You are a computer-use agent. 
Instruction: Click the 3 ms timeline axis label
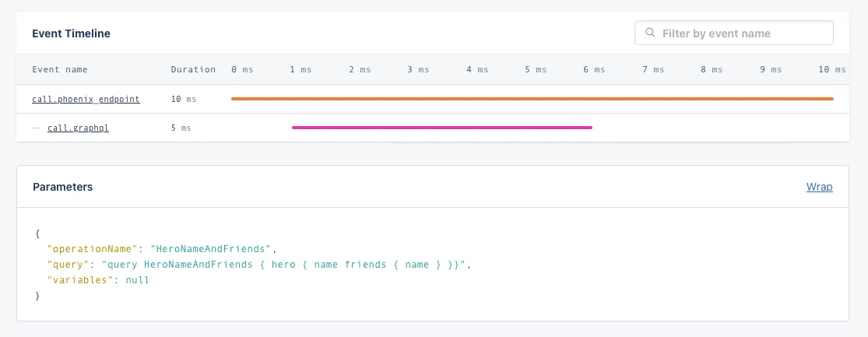419,70
